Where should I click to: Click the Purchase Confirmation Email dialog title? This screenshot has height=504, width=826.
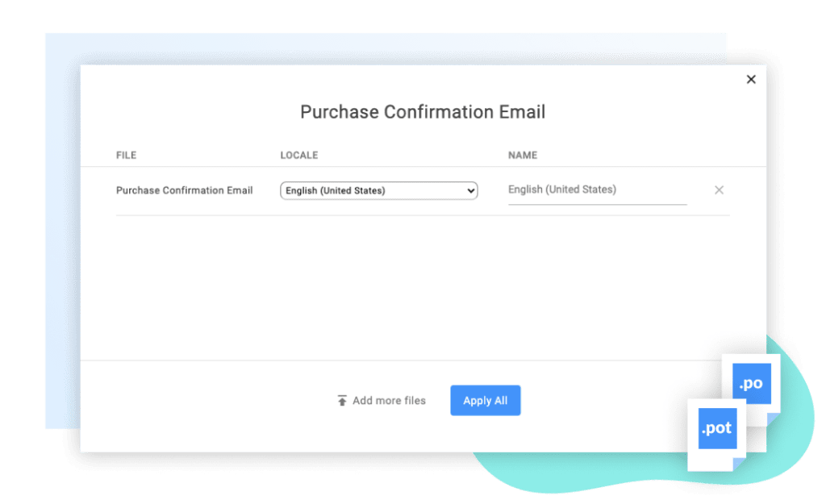point(423,112)
